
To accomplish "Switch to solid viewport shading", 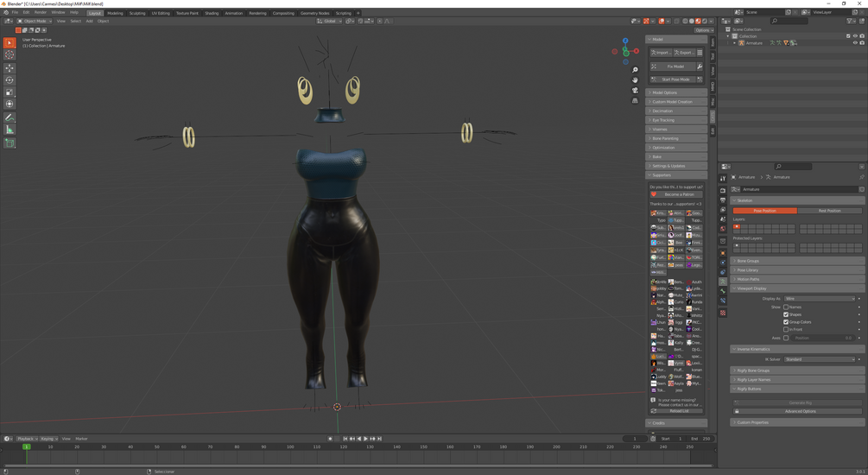I will 692,21.
